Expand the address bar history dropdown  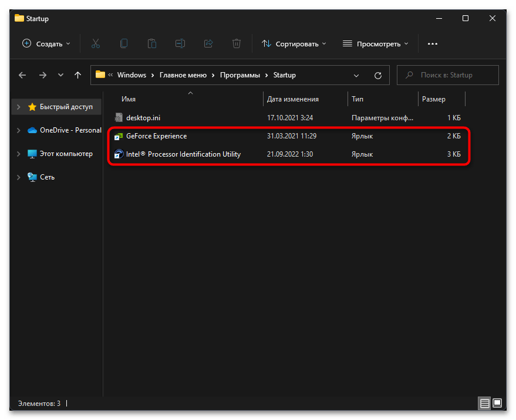[x=356, y=75]
